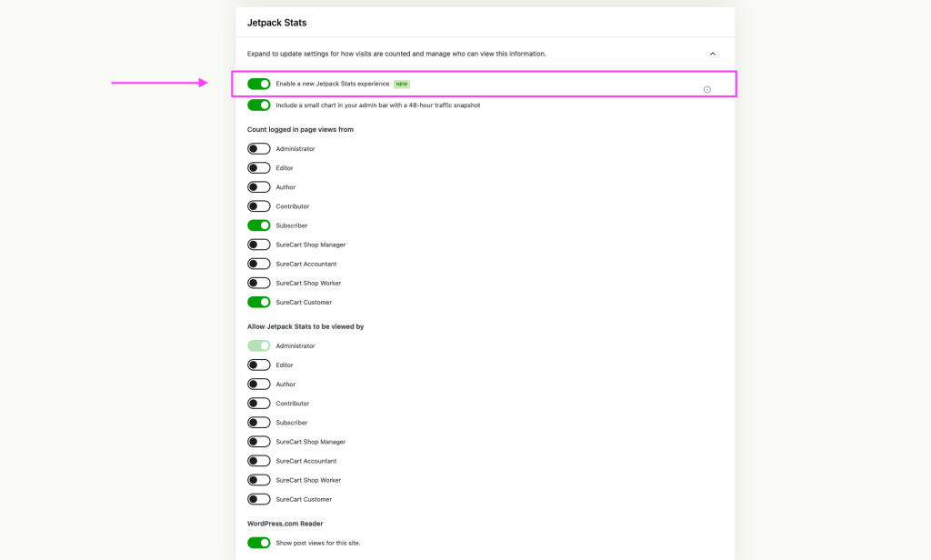Allow SureCart Shop Worker to view Stats
Image resolution: width=931 pixels, height=560 pixels.
pos(259,480)
